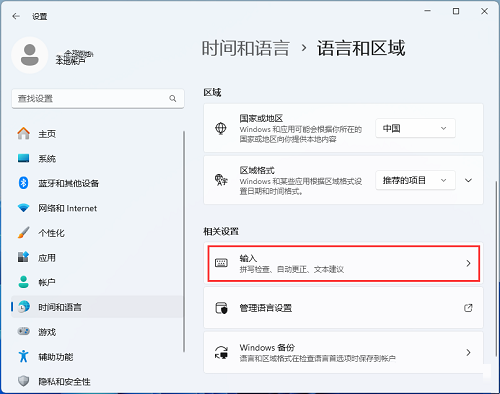Click the 主页 home icon
The image size is (500, 394).
click(23, 134)
